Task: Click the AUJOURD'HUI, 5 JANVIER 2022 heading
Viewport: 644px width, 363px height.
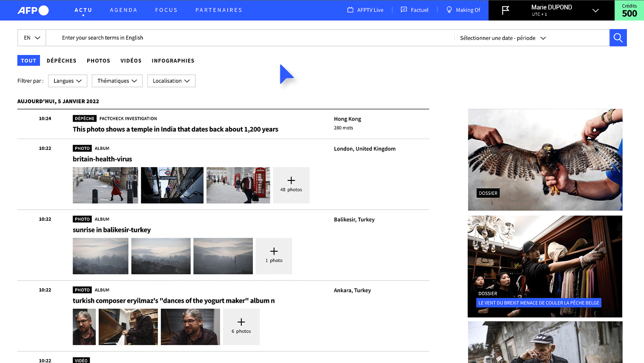Action: [x=58, y=101]
